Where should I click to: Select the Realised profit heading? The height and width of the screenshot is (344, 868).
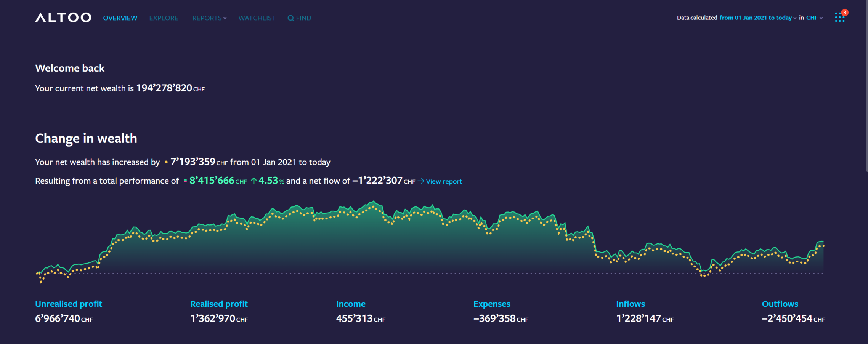pyautogui.click(x=219, y=304)
